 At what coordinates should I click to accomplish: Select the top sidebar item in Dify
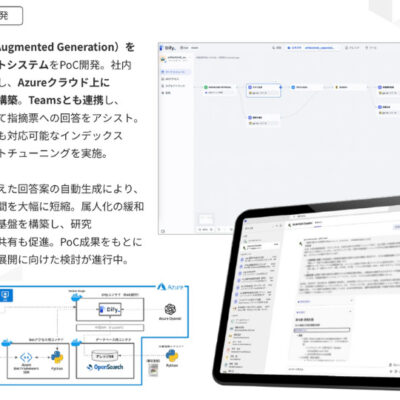pos(176,72)
